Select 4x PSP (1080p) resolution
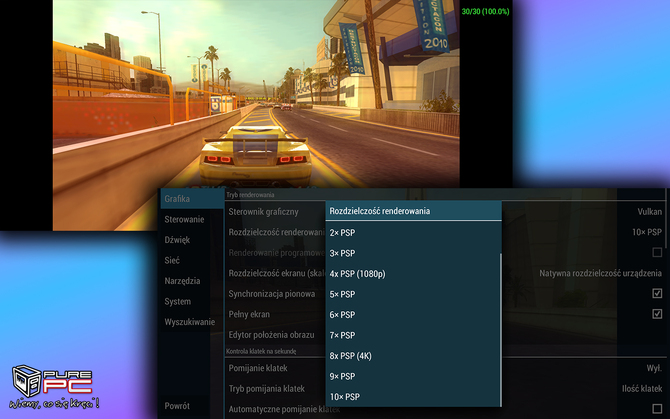 point(413,274)
